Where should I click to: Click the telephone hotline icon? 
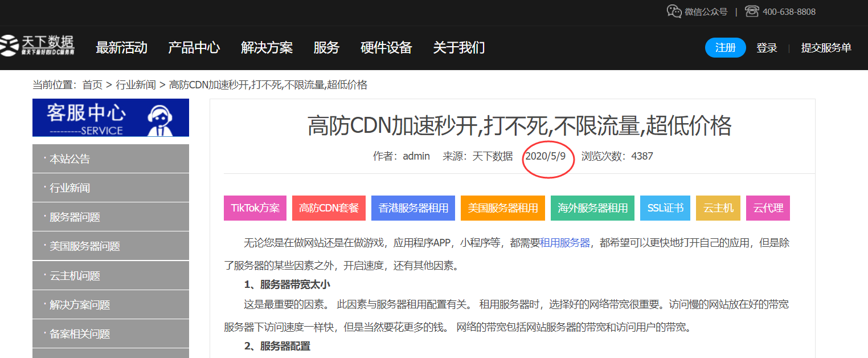752,11
